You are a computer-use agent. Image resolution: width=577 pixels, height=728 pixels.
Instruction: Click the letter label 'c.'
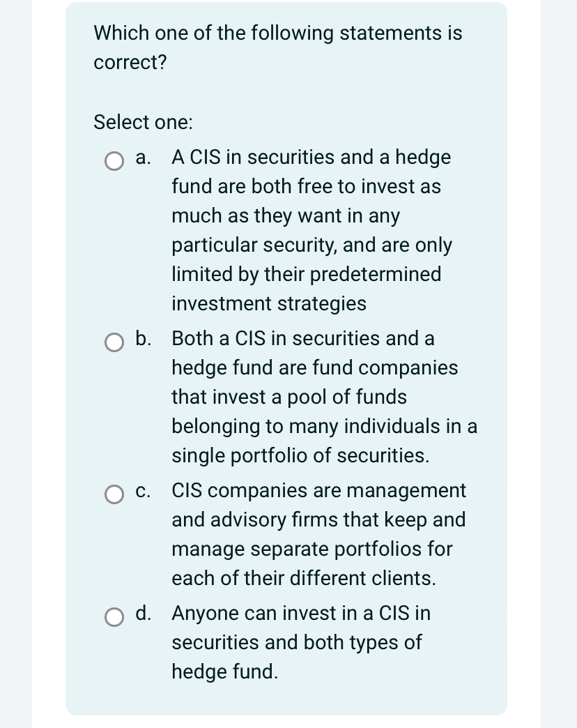pyautogui.click(x=143, y=491)
